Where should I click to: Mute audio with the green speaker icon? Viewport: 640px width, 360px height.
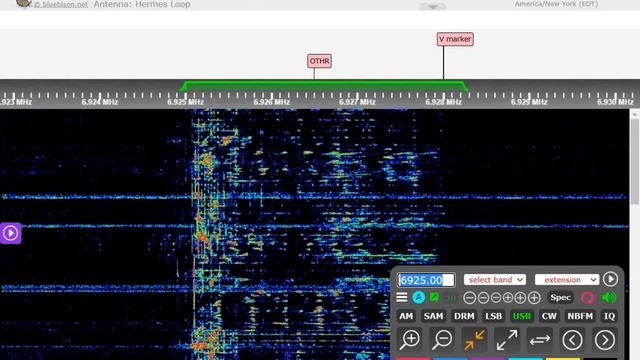(609, 298)
